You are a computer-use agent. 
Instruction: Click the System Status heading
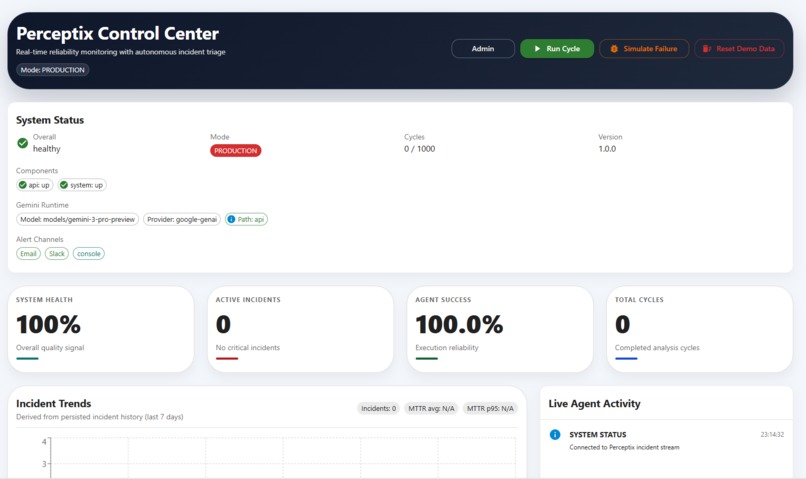pyautogui.click(x=50, y=120)
